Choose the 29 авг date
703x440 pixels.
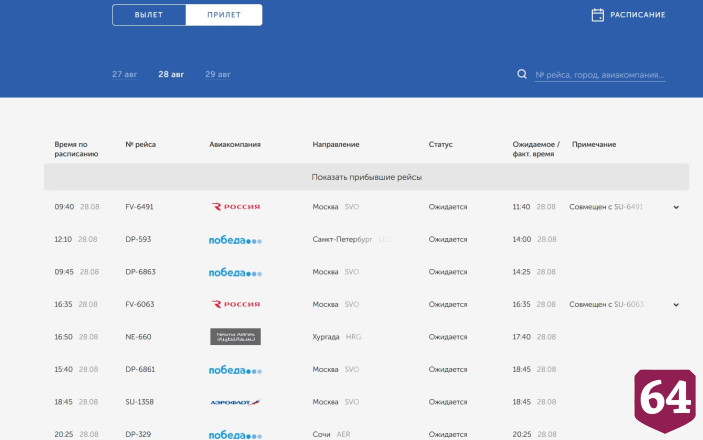click(218, 74)
